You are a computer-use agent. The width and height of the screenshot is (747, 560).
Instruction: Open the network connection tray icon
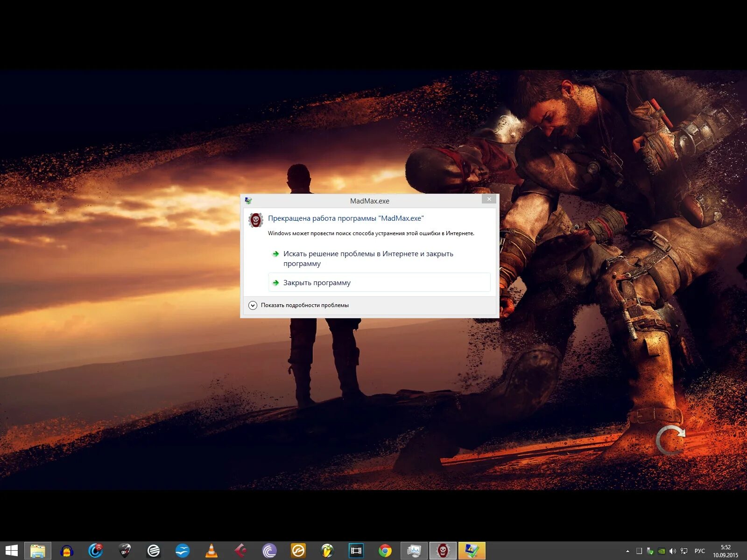(x=684, y=551)
